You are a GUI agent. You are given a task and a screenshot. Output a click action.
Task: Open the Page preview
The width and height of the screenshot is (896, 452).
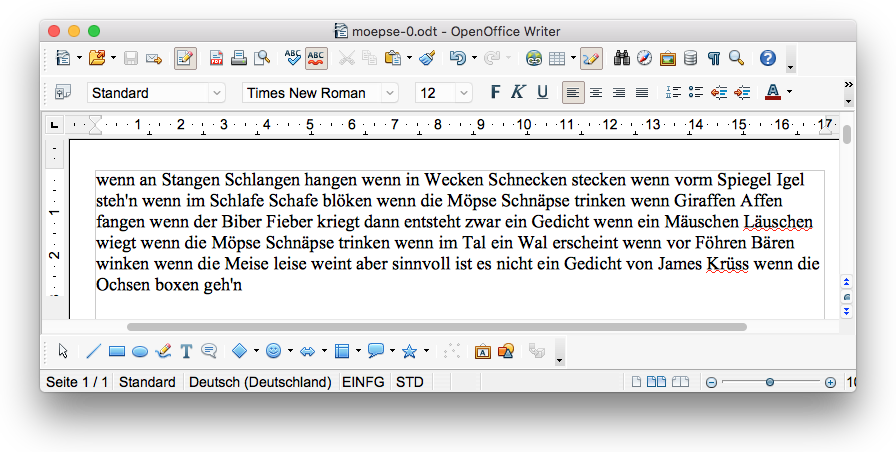point(262,58)
